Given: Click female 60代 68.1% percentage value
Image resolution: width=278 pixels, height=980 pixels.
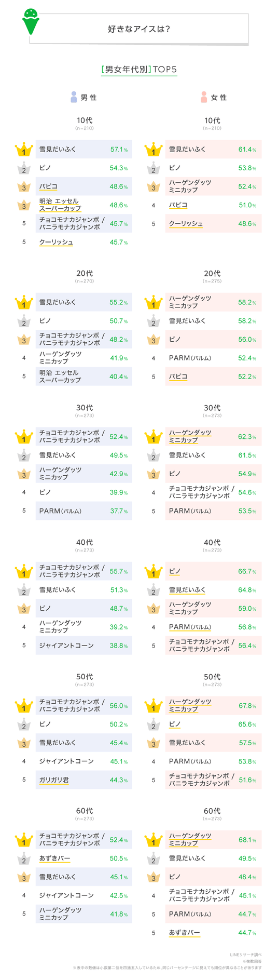Looking at the screenshot, I should [247, 840].
